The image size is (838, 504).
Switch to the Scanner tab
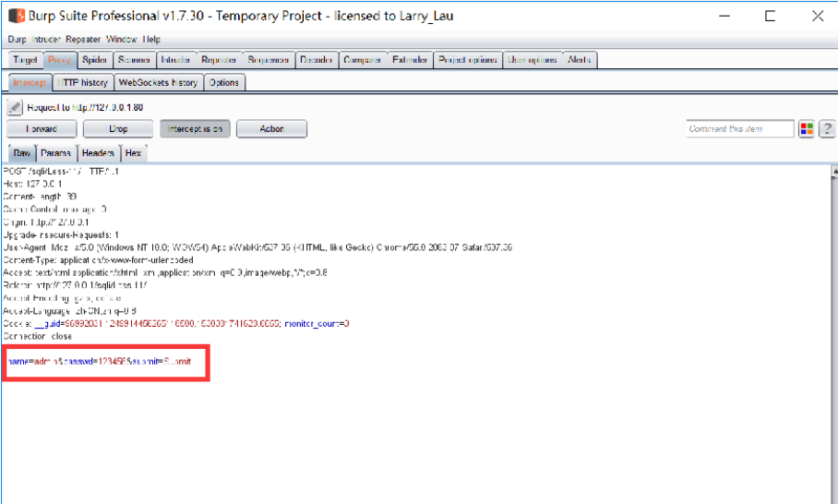click(x=134, y=60)
